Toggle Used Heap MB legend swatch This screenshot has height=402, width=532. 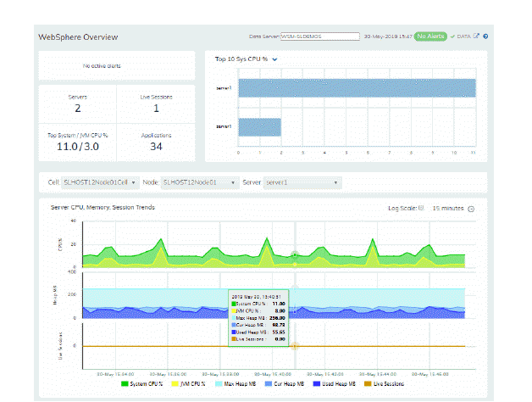(317, 383)
